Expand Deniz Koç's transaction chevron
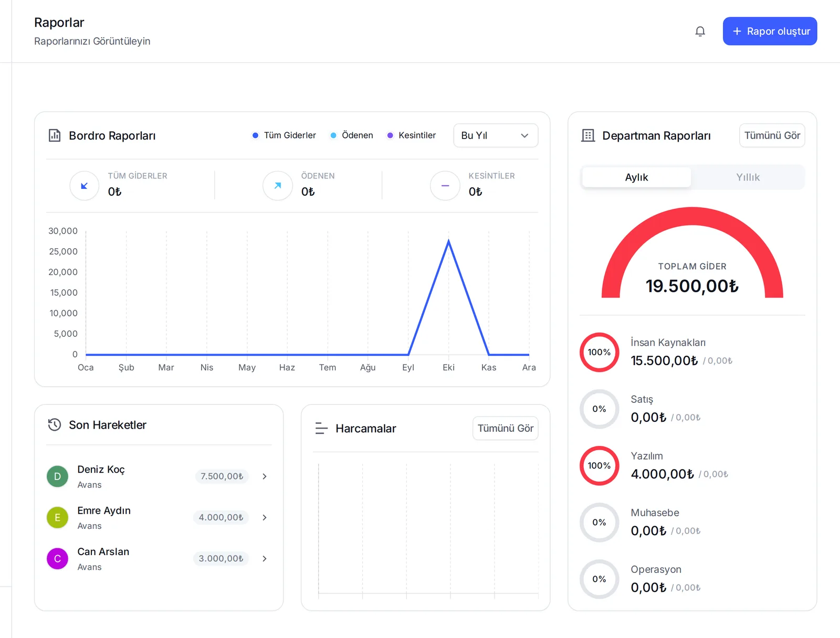 click(265, 476)
